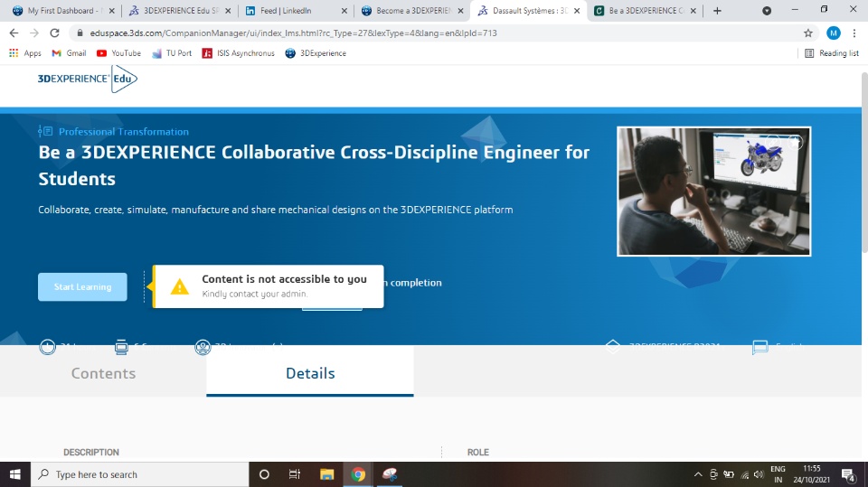Image resolution: width=868 pixels, height=487 pixels.
Task: Click the course title text heading
Action: point(314,165)
